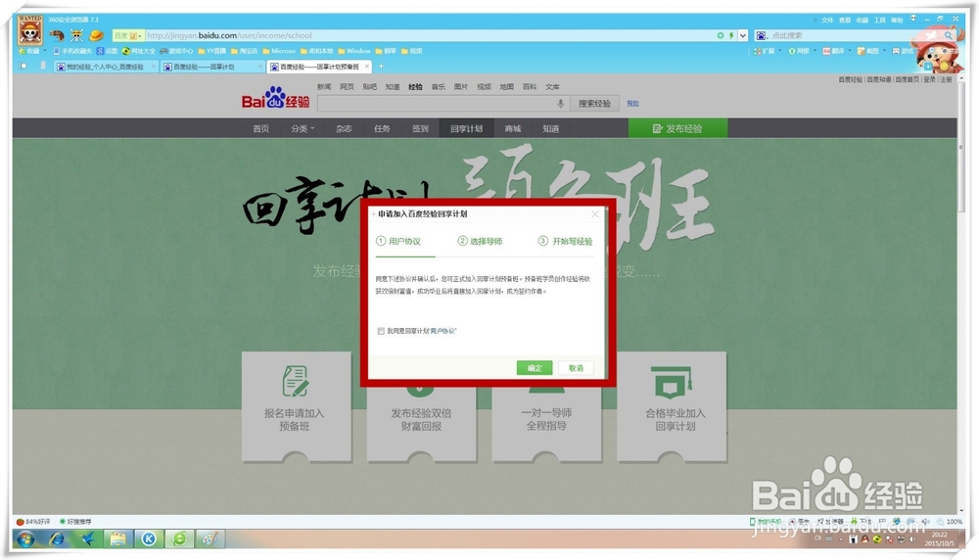Open the 贴吧 link above search box
The width and height of the screenshot is (979, 560).
click(370, 87)
